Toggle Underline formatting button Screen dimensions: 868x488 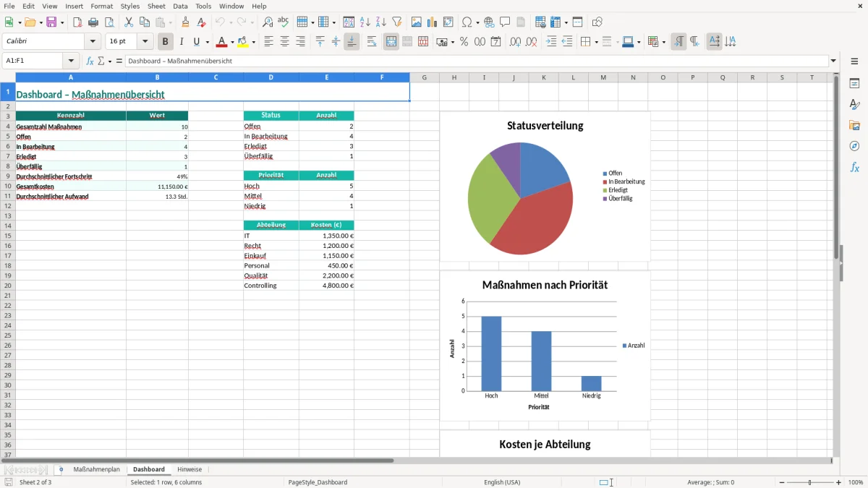click(x=196, y=42)
